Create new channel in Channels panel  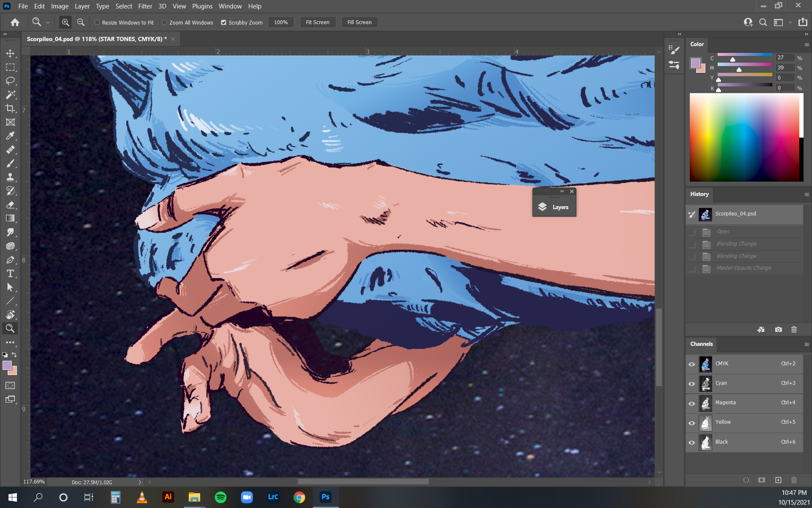778,480
